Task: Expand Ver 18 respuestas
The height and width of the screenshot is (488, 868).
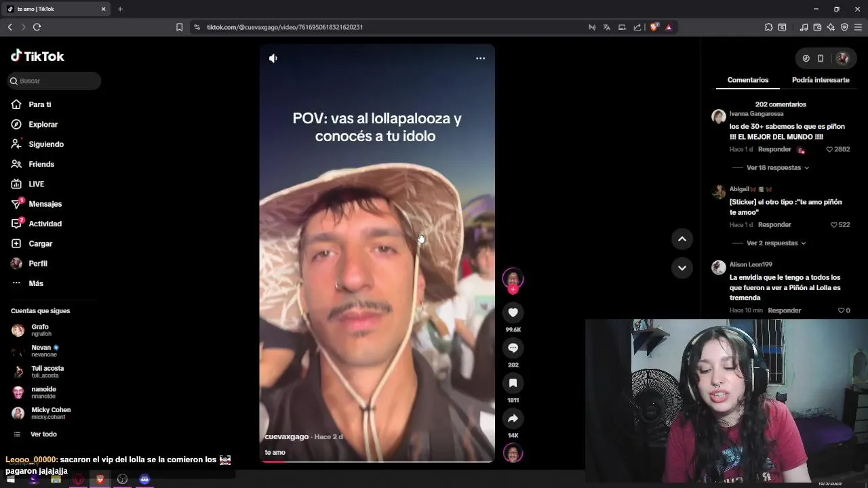Action: point(778,167)
